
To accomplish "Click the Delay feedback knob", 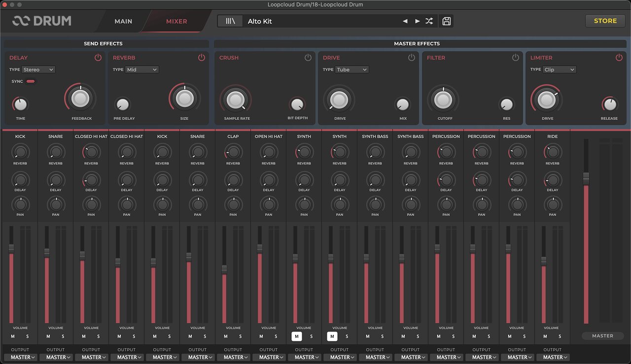I will pyautogui.click(x=81, y=99).
